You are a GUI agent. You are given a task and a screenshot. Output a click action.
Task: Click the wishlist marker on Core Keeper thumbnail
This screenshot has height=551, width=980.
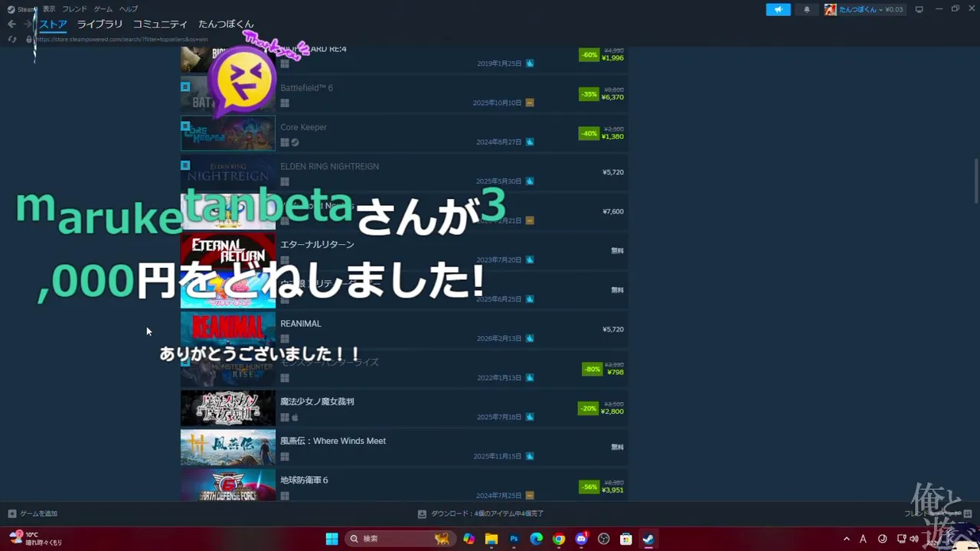(x=185, y=126)
